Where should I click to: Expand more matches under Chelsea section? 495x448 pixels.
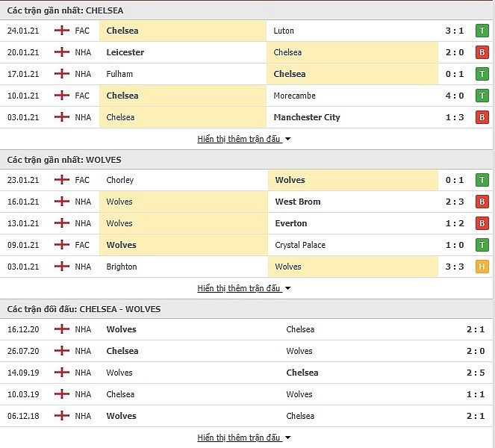[243, 139]
